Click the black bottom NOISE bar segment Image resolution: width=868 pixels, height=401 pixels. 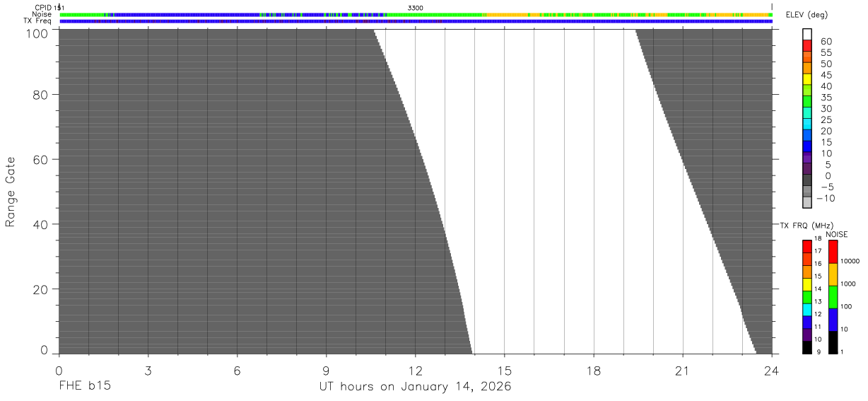[833, 342]
